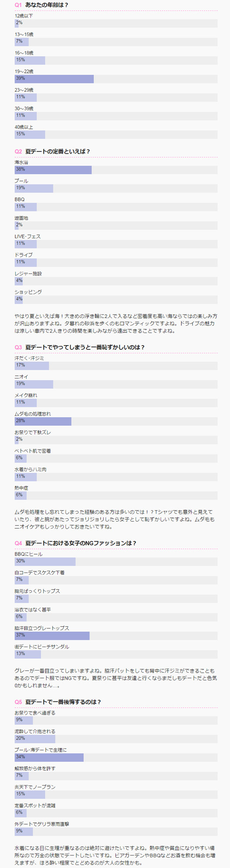Click the LIVE・フェス option label
230x868 pixels.
27,236
